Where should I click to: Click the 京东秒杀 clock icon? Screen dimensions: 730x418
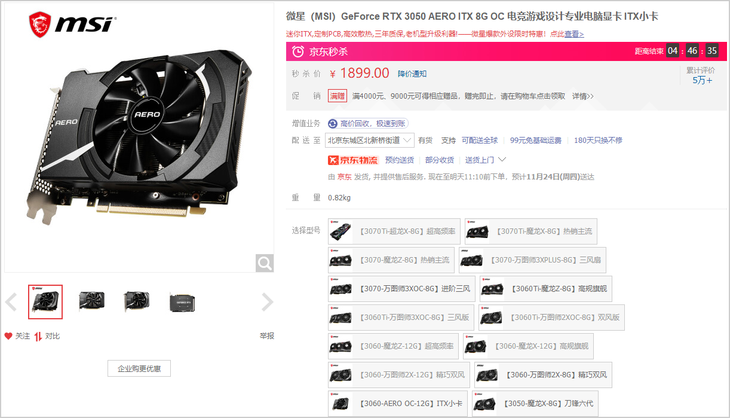(298, 52)
